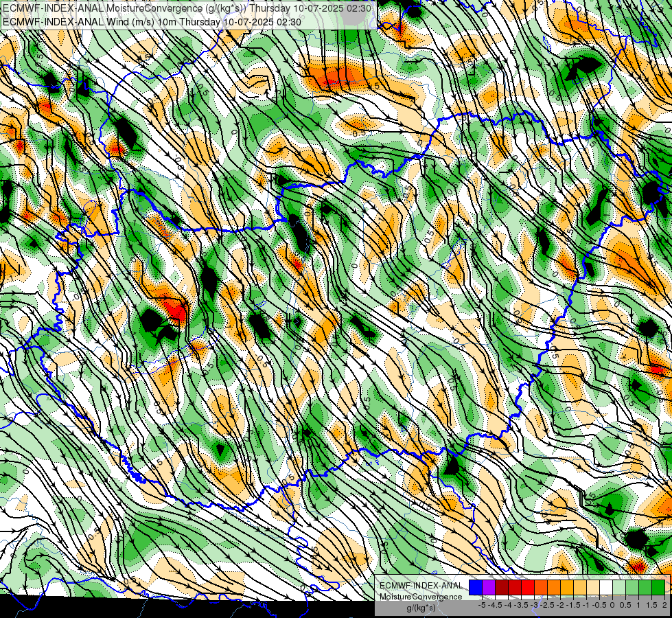Select the red-orange swatch between -3 and -2.5
The width and height of the screenshot is (672, 618).
(x=541, y=588)
